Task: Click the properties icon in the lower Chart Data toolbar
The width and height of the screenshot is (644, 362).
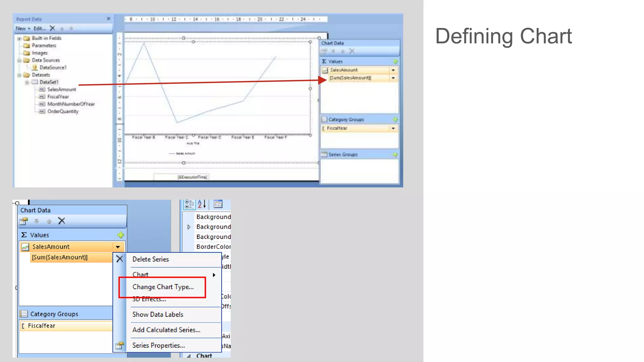Action: tap(24, 221)
